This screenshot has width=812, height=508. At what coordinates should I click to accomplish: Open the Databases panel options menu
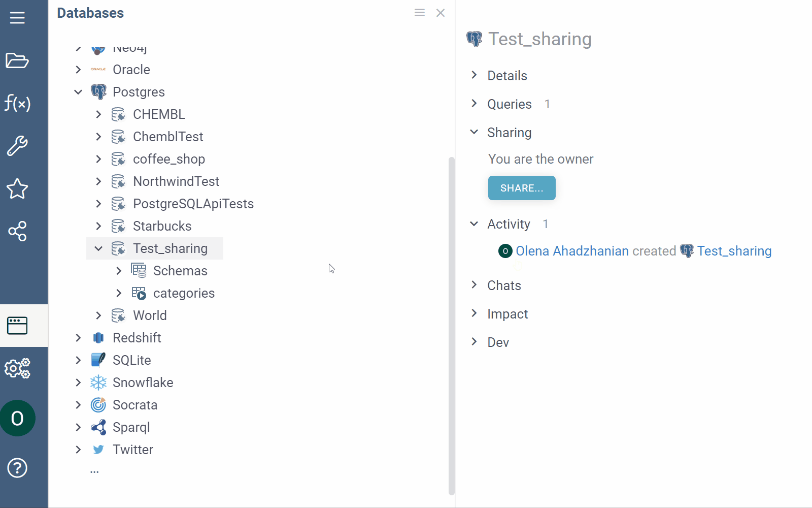click(x=419, y=12)
